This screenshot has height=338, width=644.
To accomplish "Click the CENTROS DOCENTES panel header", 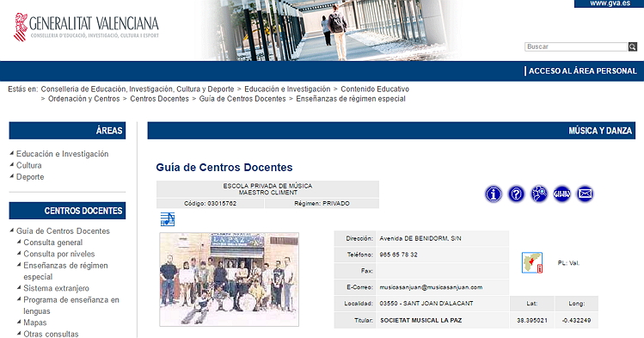I will [x=67, y=211].
